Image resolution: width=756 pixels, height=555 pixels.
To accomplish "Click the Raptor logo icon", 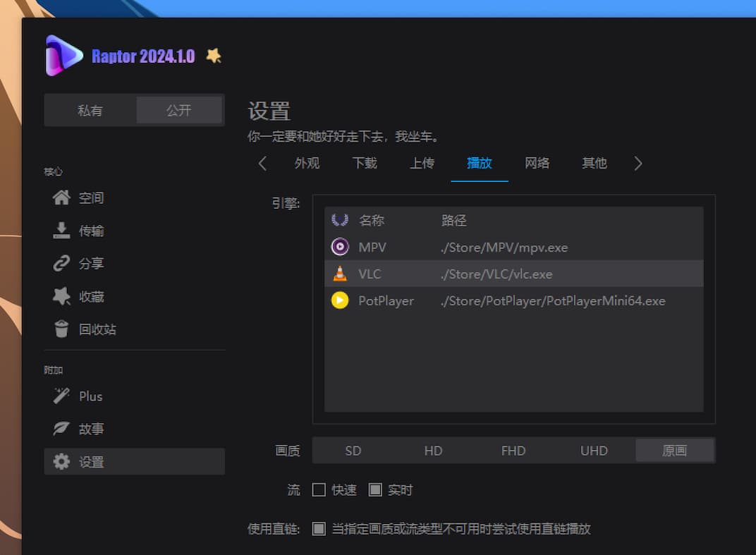I will [x=63, y=56].
